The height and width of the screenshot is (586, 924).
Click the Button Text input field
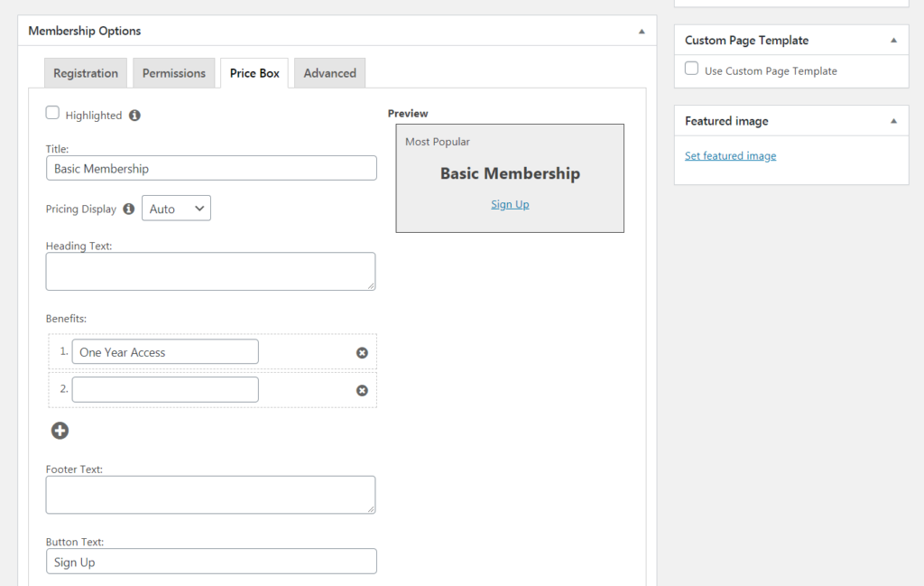point(211,562)
